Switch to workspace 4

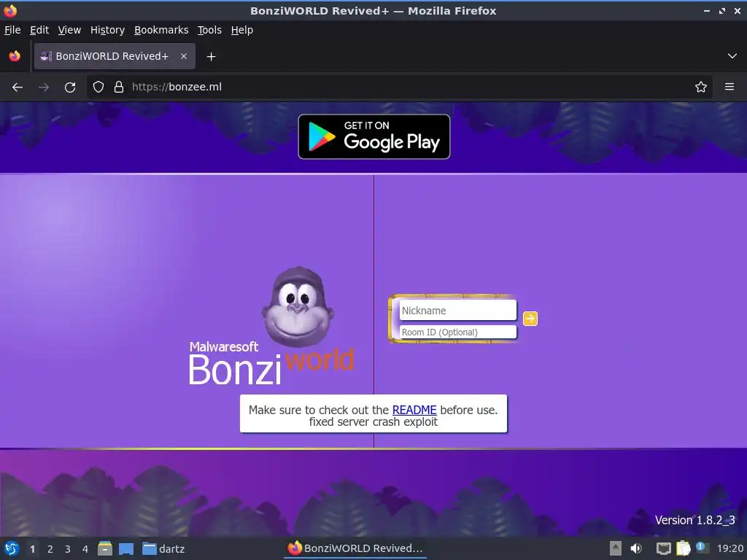(x=85, y=549)
